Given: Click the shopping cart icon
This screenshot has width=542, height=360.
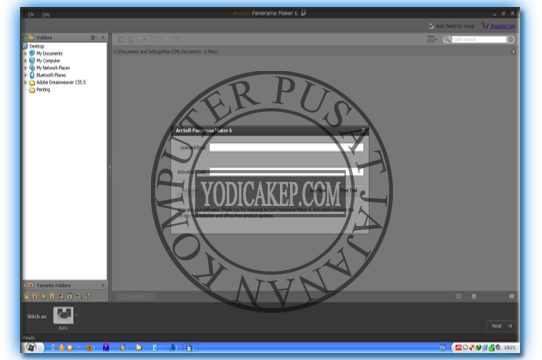Looking at the screenshot, I should (x=485, y=26).
